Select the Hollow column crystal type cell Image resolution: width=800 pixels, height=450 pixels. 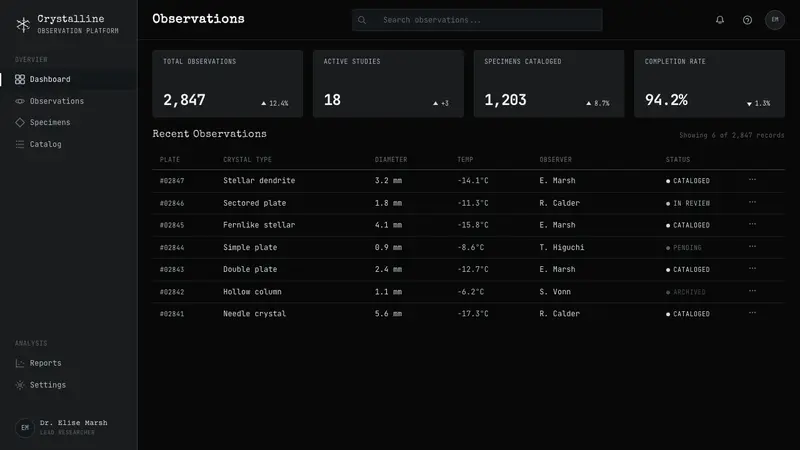[252, 292]
